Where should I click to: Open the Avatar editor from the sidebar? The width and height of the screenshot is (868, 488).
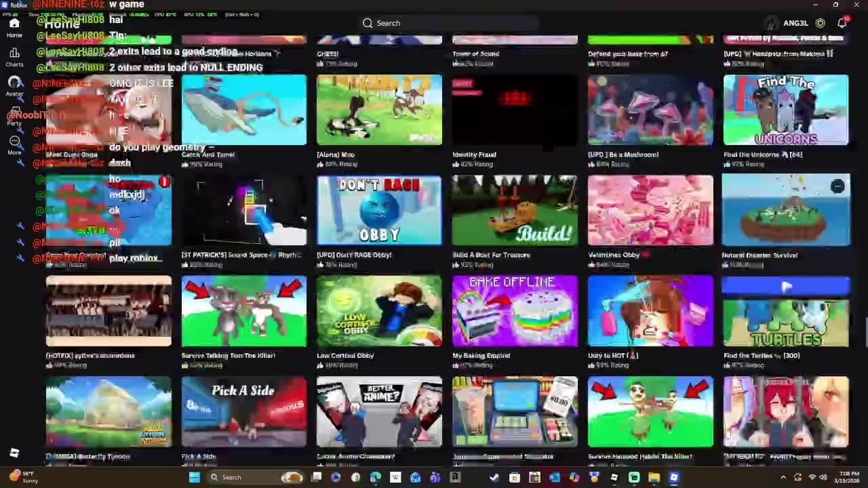click(14, 86)
